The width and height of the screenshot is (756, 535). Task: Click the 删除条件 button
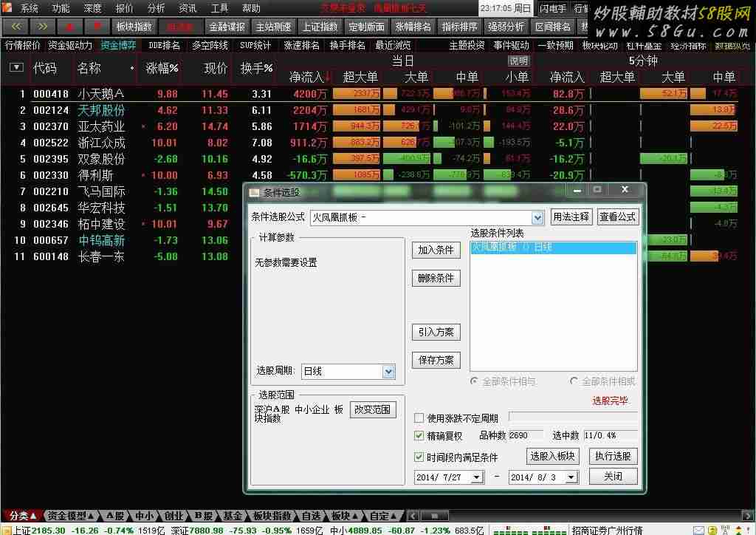tap(436, 278)
